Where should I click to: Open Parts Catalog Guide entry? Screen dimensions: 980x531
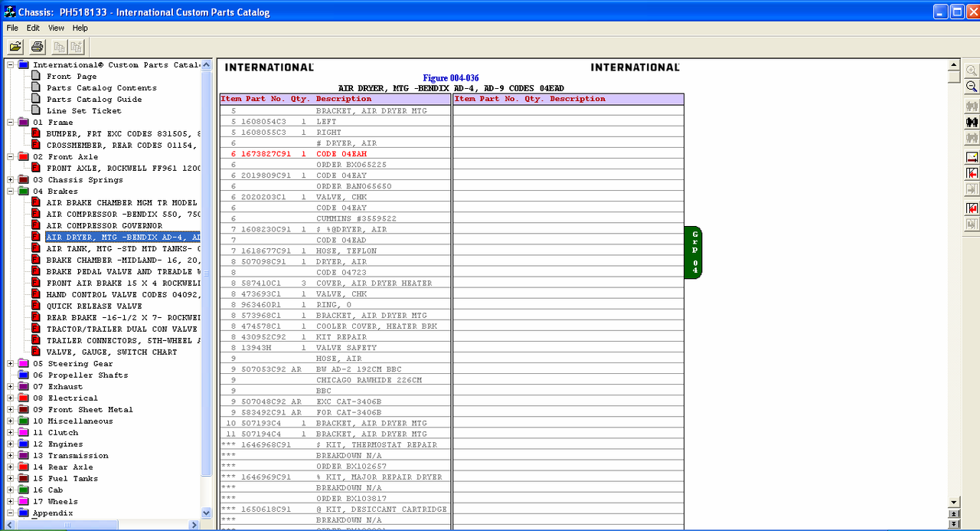click(93, 100)
